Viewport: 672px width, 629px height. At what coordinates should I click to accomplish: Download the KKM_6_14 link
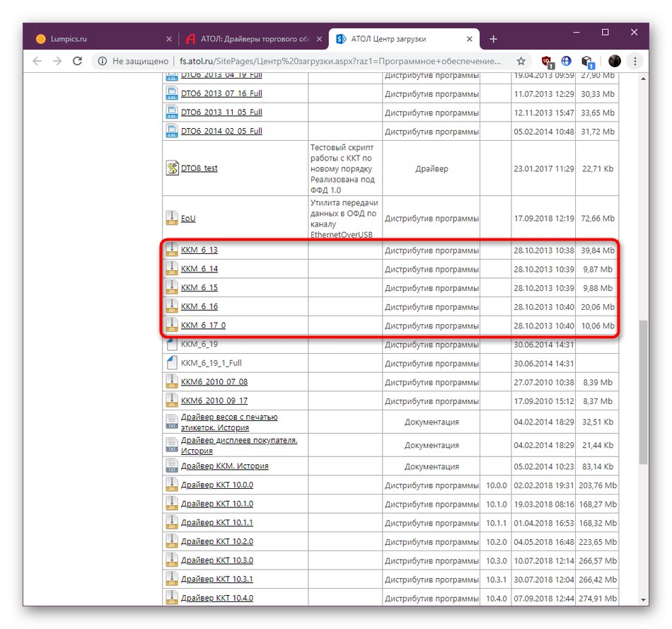click(199, 268)
